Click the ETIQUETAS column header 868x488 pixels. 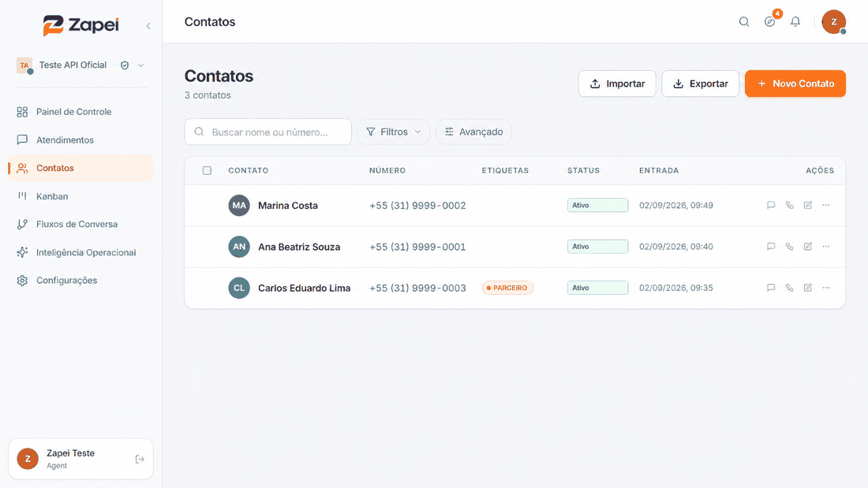coord(505,170)
